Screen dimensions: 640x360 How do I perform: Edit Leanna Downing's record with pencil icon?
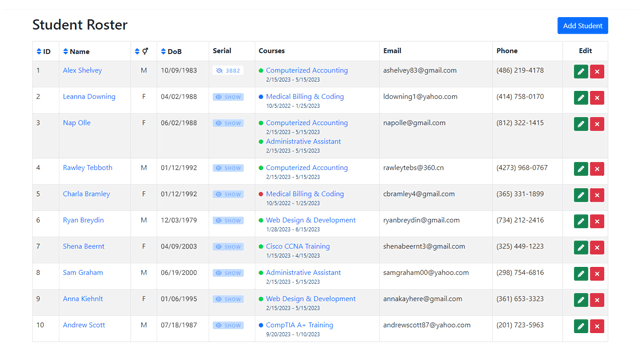click(580, 98)
